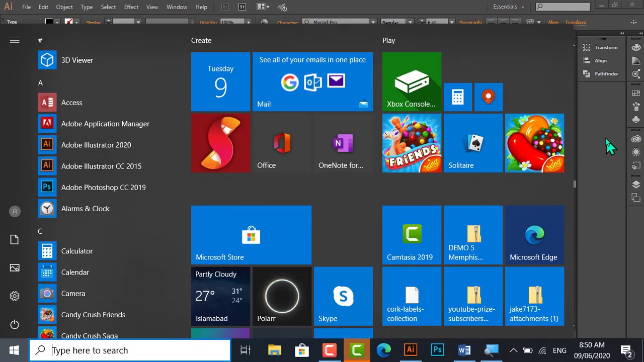The image size is (644, 362).
Task: Open the Islamabad weather tile
Action: pos(220,296)
